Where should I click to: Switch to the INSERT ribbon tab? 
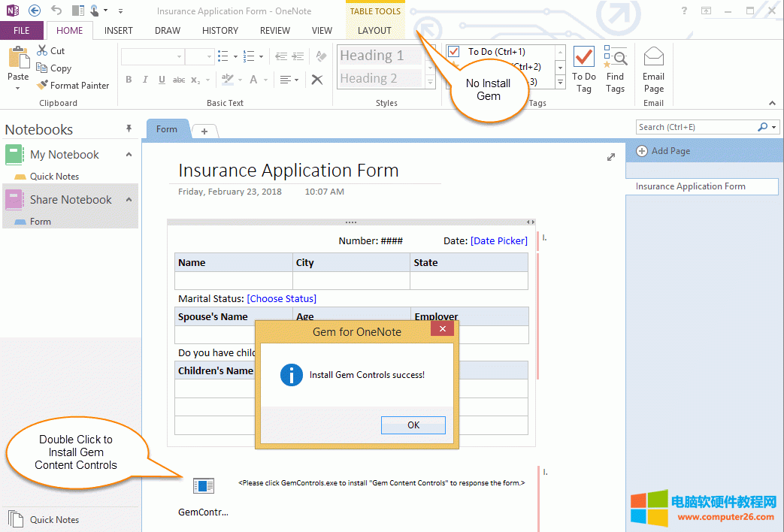coord(119,31)
